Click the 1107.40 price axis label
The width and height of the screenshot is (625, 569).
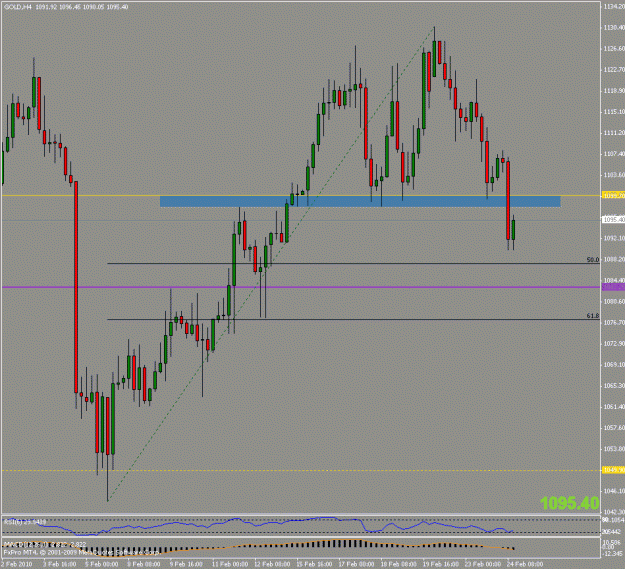(614, 154)
